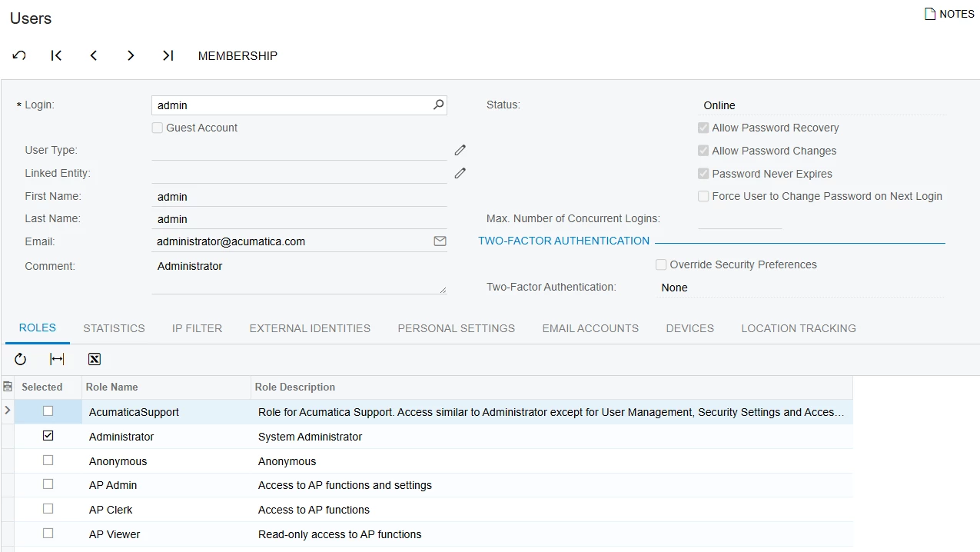
Task: Open the Login lookup search icon
Action: coord(438,105)
